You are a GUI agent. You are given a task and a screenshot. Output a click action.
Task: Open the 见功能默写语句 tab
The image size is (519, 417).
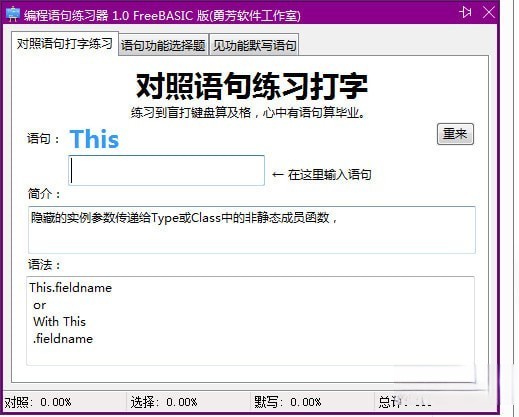pyautogui.click(x=254, y=45)
